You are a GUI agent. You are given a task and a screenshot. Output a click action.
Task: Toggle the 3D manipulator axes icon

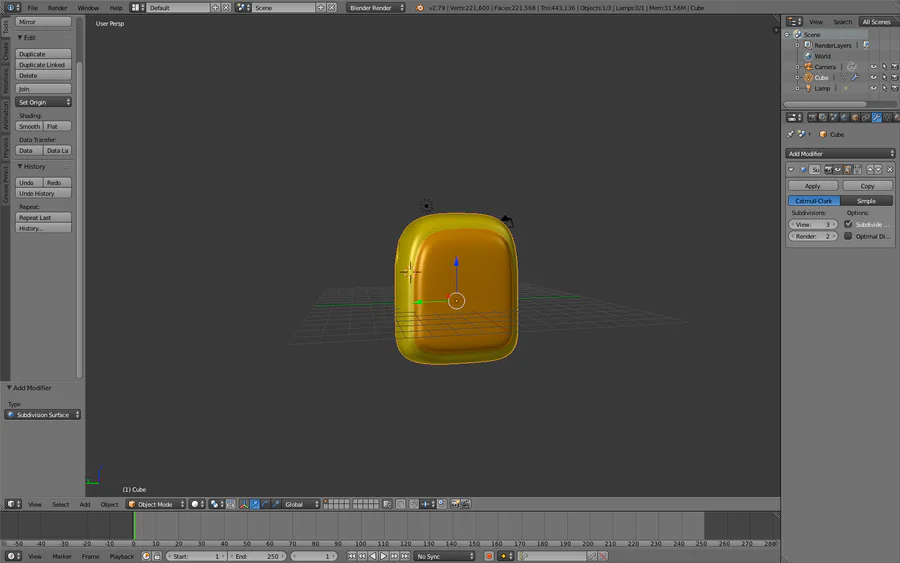pos(244,504)
